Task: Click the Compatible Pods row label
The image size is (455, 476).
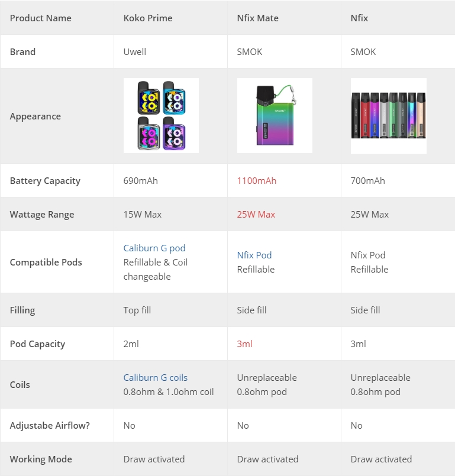Action: pyautogui.click(x=46, y=262)
